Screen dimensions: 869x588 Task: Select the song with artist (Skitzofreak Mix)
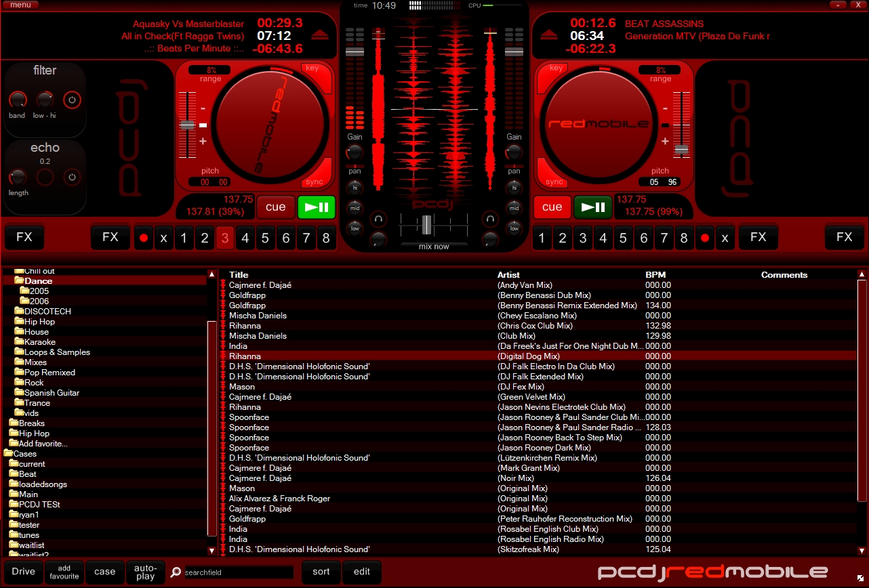538,549
